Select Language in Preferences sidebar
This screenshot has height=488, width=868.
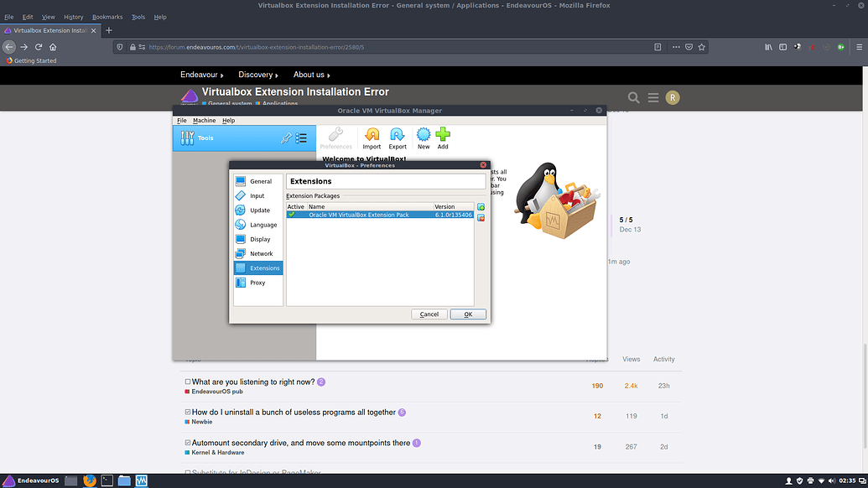click(x=258, y=225)
